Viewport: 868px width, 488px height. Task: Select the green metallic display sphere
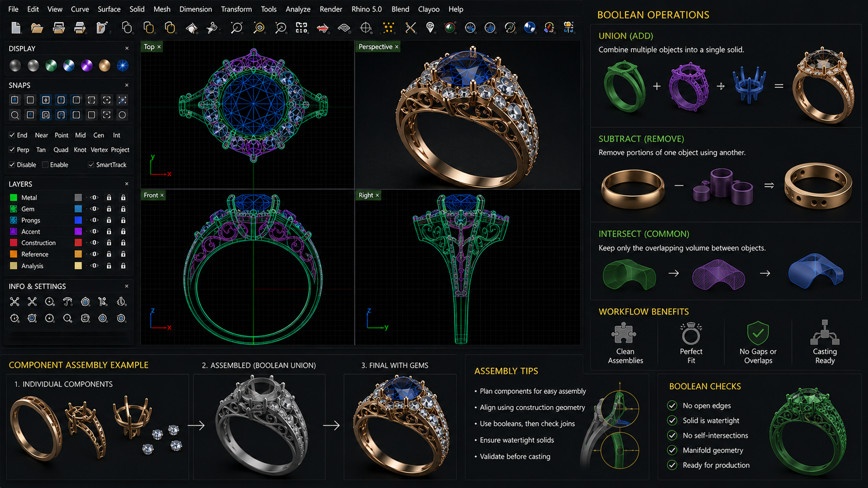[x=51, y=66]
